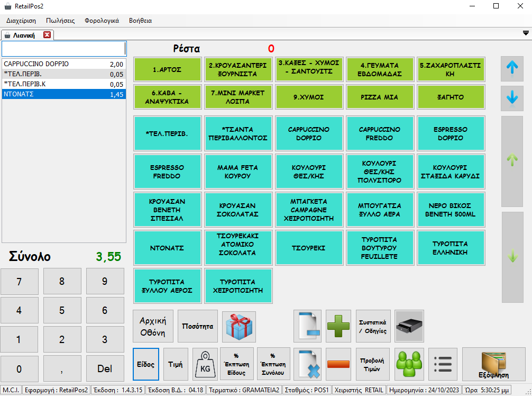Click the KG weight icon button
The height and width of the screenshot is (396, 532).
(x=205, y=364)
